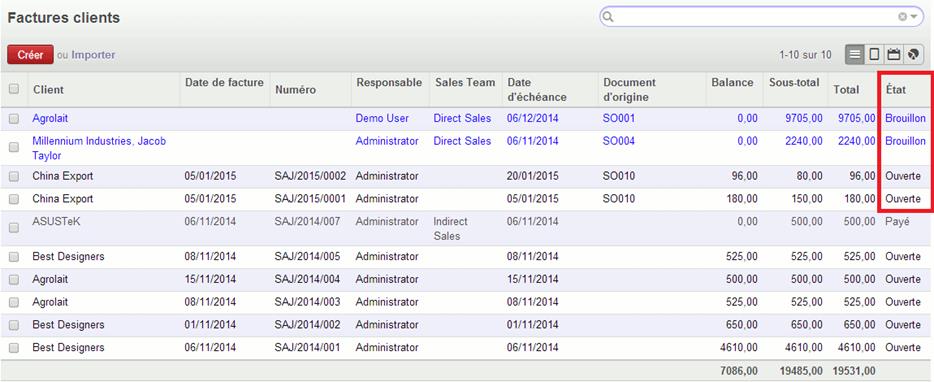Screen dimensions: 934x382
Task: Switch to list view icon
Action: [855, 55]
